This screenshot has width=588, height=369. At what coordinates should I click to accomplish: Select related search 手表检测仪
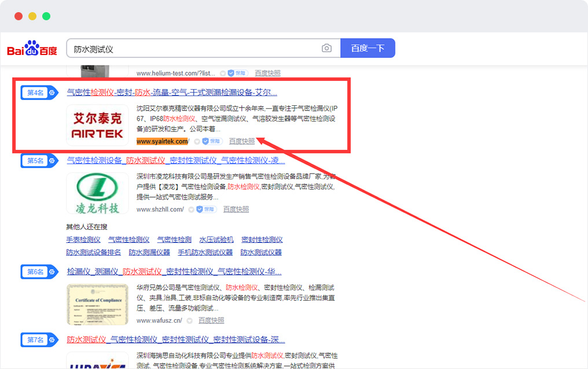click(x=83, y=240)
